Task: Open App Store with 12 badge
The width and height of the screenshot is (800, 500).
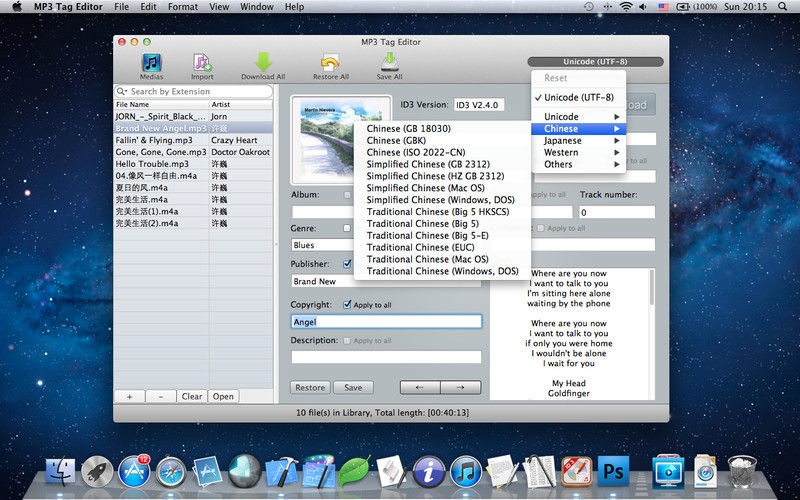Action: (134, 471)
